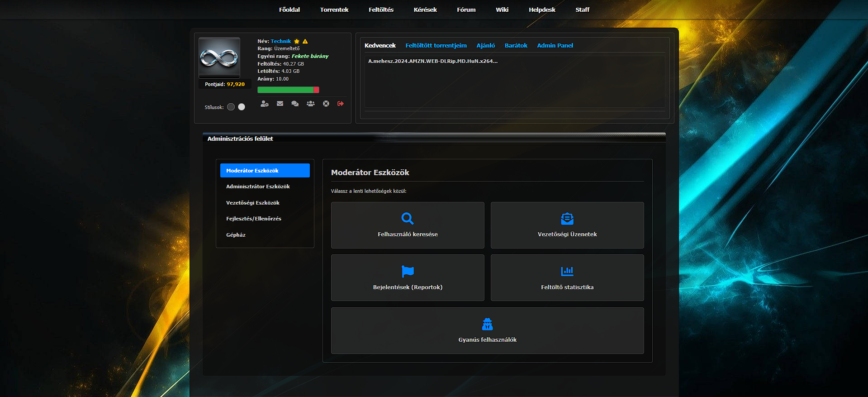Click the Adminisztrációs felület header
Screen dimensions: 868x397
(240, 139)
